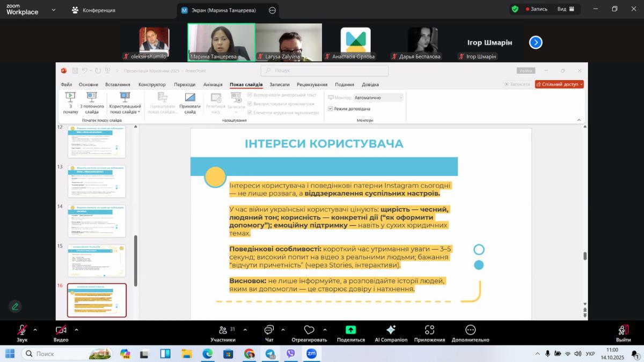This screenshot has height=362, width=644.
Task: Select slide 14 thumbnail in the panel
Action: tap(97, 221)
